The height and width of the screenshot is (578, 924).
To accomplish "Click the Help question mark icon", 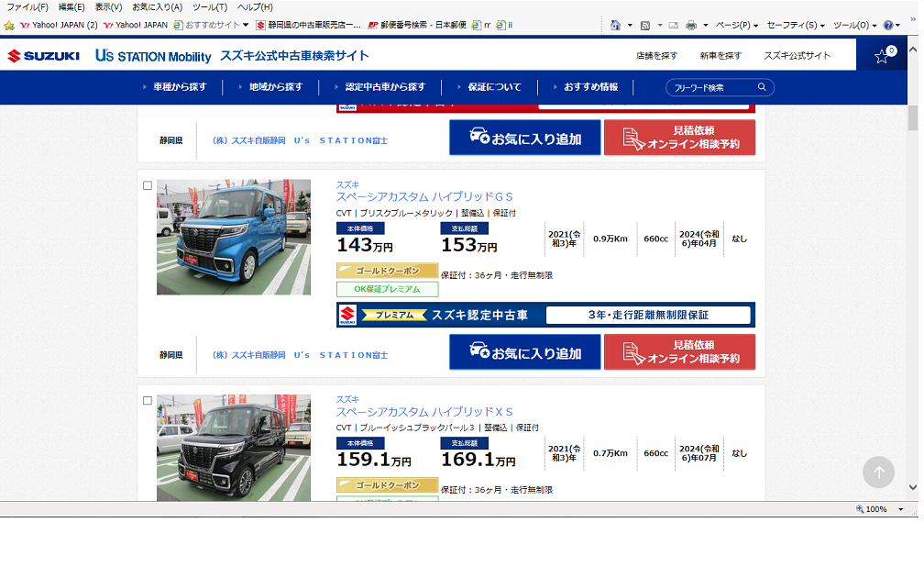I will 887,26.
